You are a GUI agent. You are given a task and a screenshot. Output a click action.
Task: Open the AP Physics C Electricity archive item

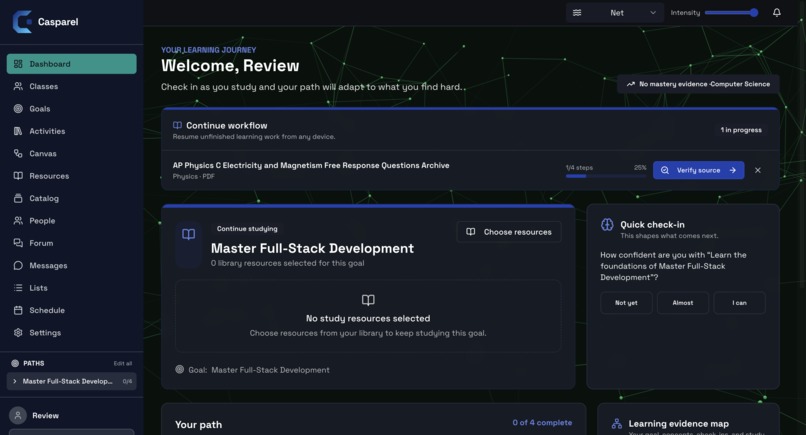311,165
